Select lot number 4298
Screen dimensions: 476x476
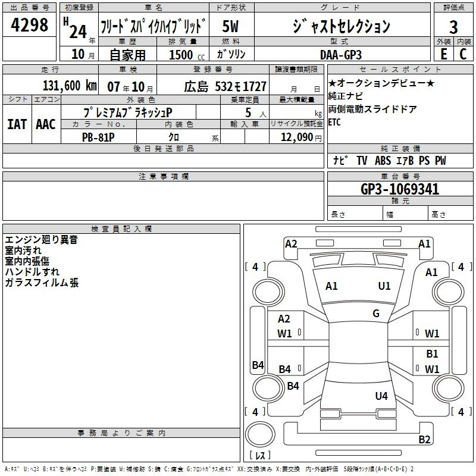point(29,25)
